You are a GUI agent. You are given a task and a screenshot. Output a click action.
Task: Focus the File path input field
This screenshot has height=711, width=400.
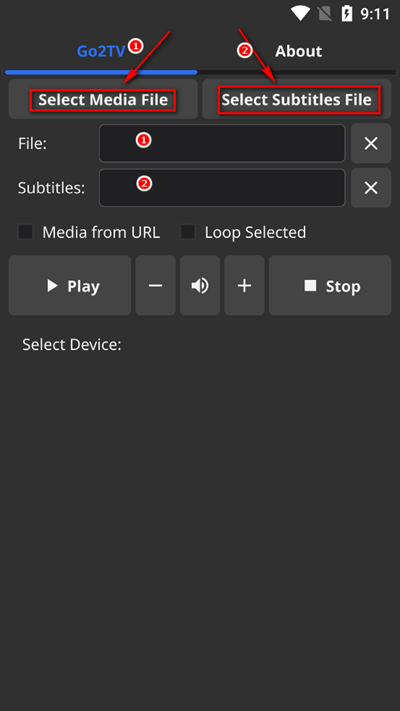pyautogui.click(x=222, y=143)
